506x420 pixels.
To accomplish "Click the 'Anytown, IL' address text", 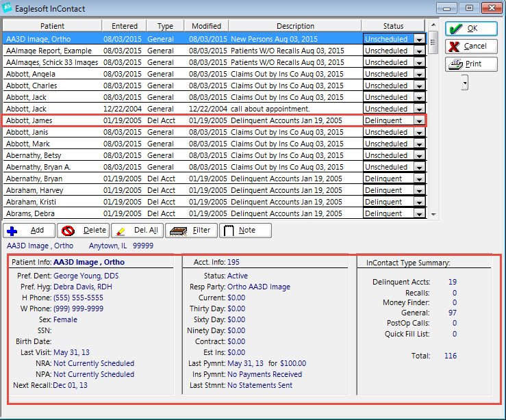I will click(x=107, y=246).
